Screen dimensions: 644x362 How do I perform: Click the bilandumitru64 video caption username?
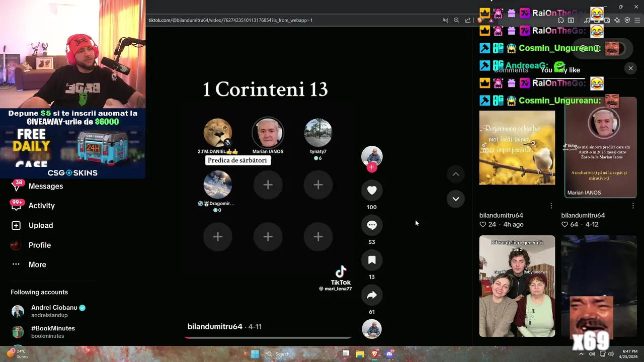click(215, 326)
